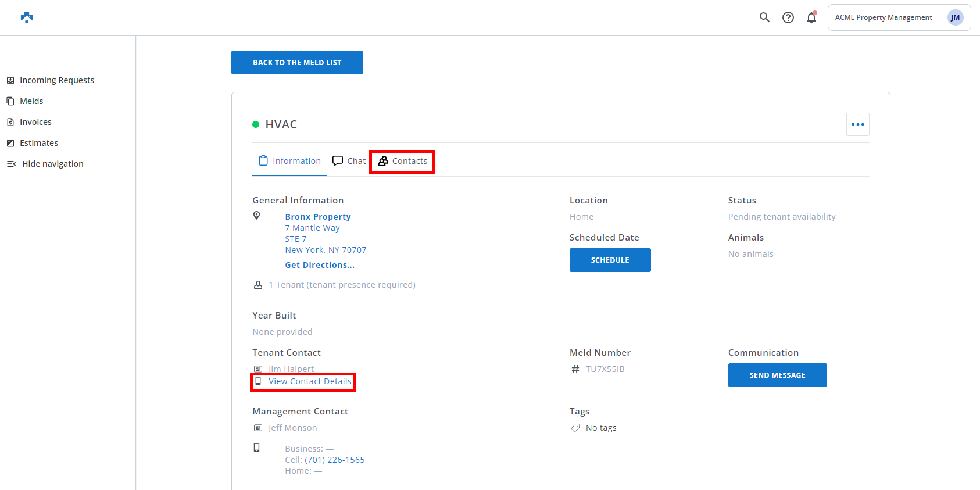
Task: Switch to the Chat tab
Action: tap(349, 161)
